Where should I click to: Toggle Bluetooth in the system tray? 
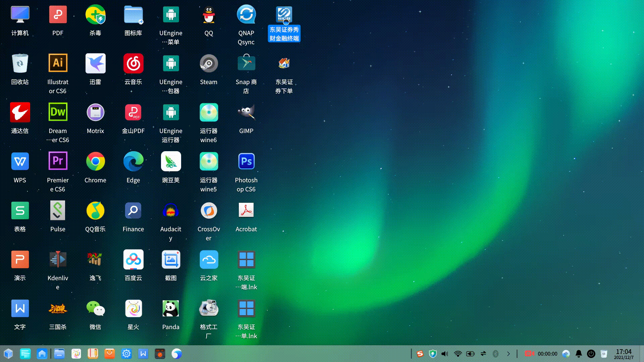[496, 354]
